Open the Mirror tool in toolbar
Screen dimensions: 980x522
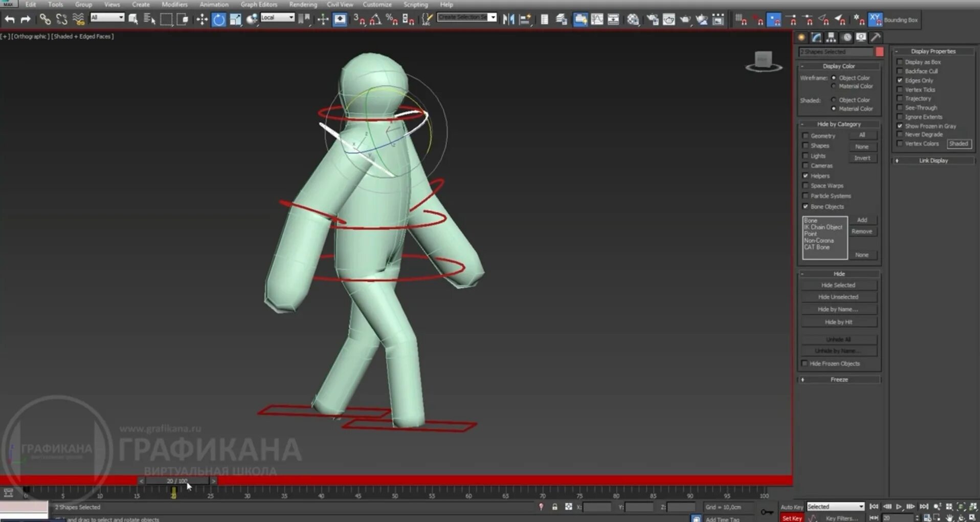click(x=508, y=20)
